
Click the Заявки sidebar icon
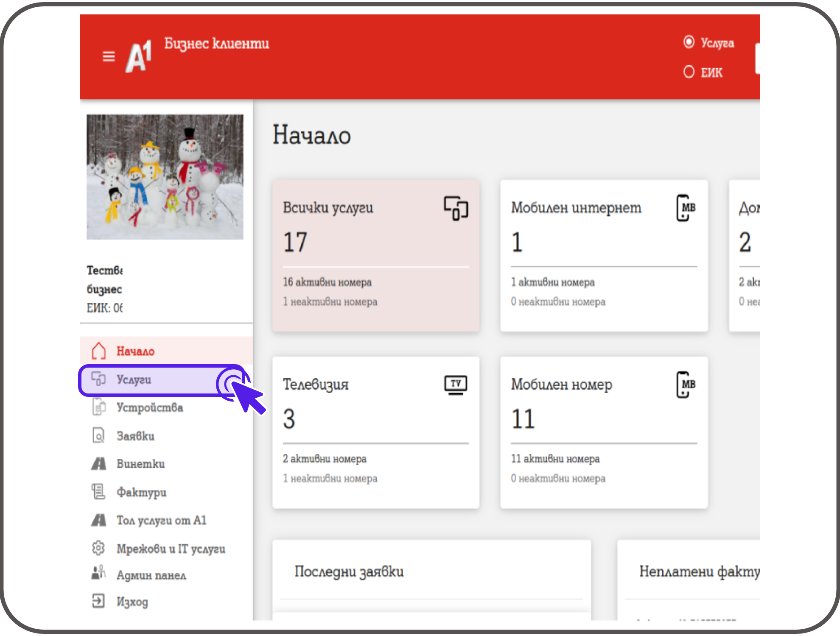point(98,435)
